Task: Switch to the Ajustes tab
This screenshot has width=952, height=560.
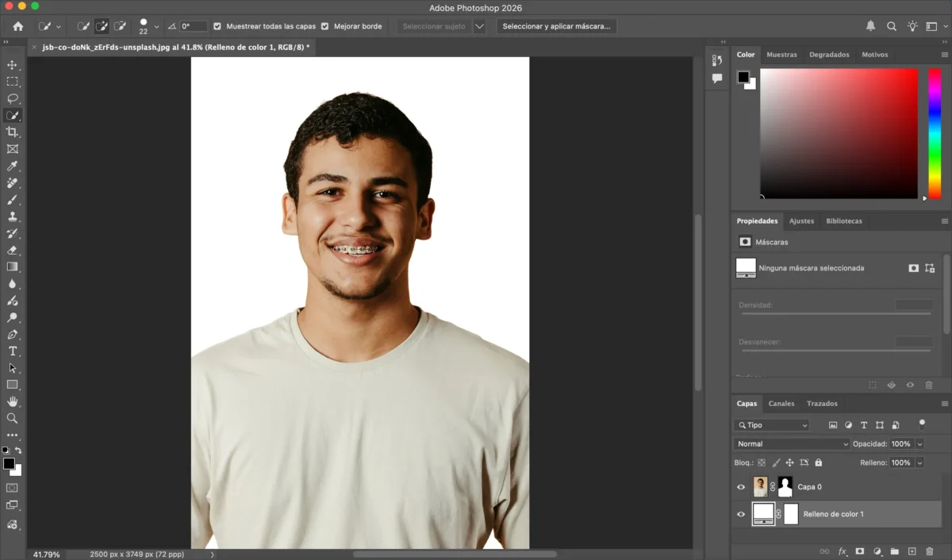Action: pos(801,221)
